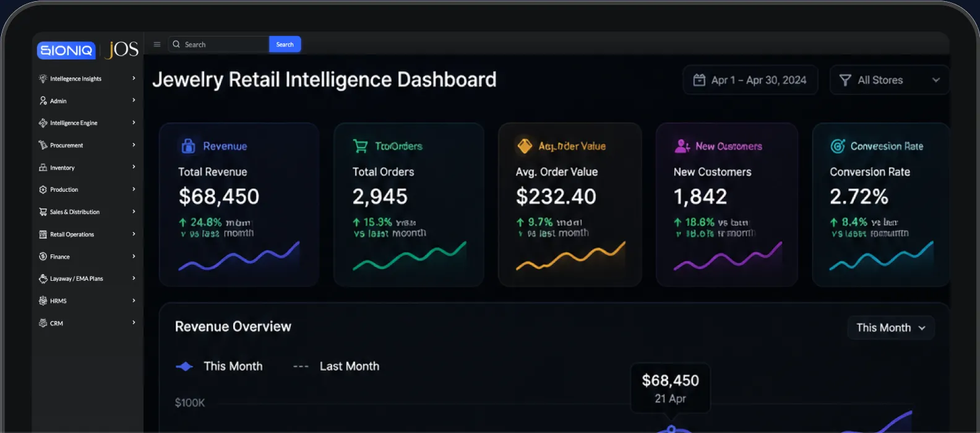Expand the Retail Operations chevron
Screen dimensions: 980x433
[x=134, y=234]
